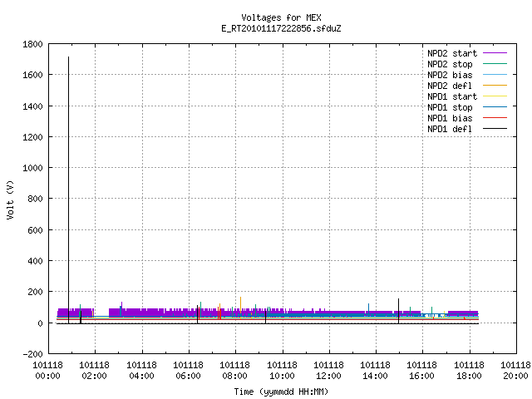Click the red NPD1 bias legend line
532x399 pixels.
495,118
